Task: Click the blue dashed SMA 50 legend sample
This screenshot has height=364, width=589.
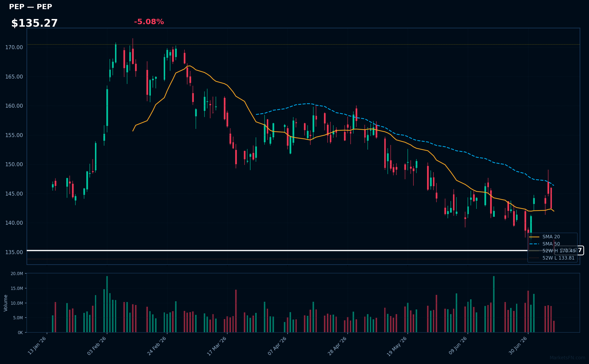Action: tap(534, 244)
